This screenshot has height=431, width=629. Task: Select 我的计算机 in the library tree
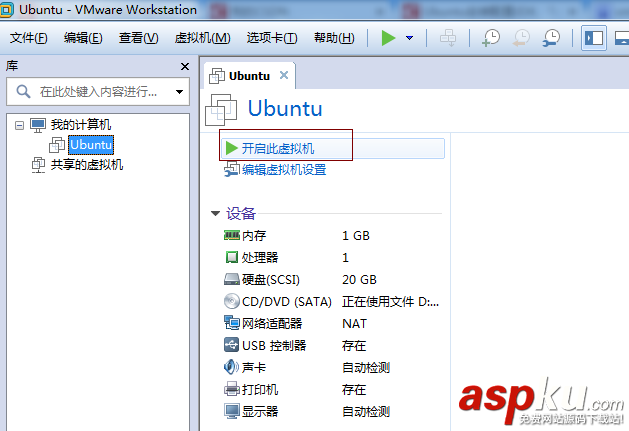(x=81, y=125)
